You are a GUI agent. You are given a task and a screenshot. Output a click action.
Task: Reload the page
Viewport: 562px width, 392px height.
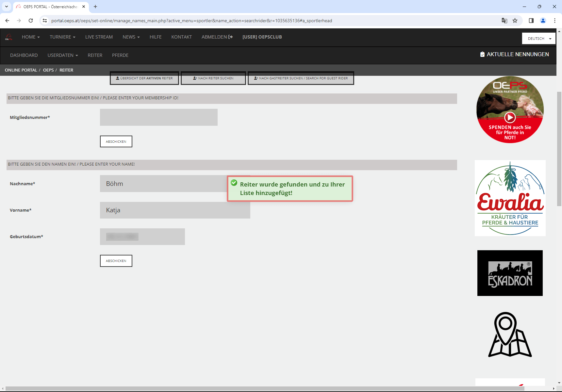pos(31,21)
